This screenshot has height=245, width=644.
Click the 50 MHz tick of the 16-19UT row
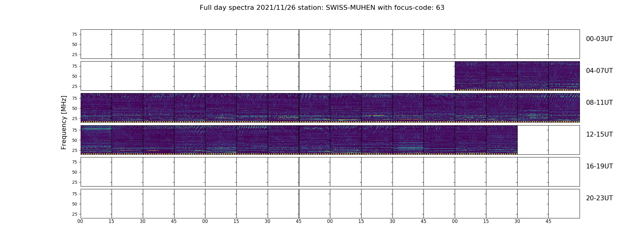point(74,172)
